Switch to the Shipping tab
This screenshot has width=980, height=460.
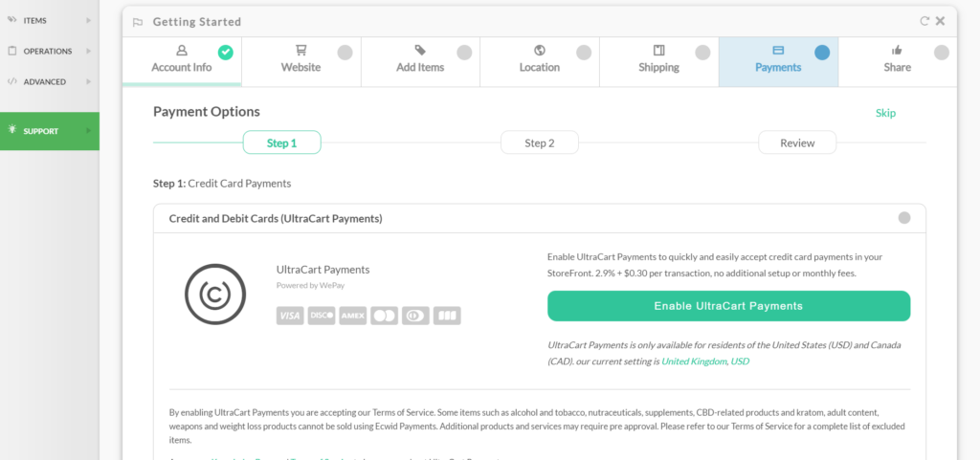pyautogui.click(x=659, y=61)
